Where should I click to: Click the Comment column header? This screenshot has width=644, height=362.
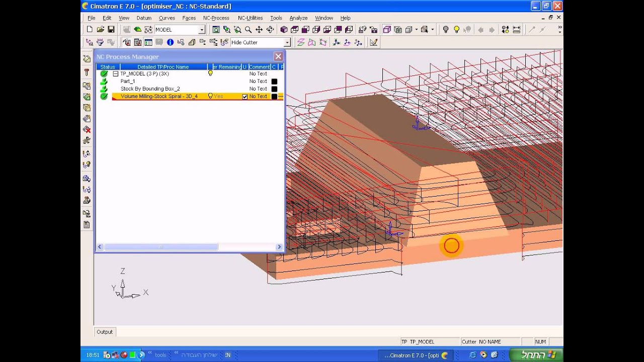pyautogui.click(x=260, y=67)
